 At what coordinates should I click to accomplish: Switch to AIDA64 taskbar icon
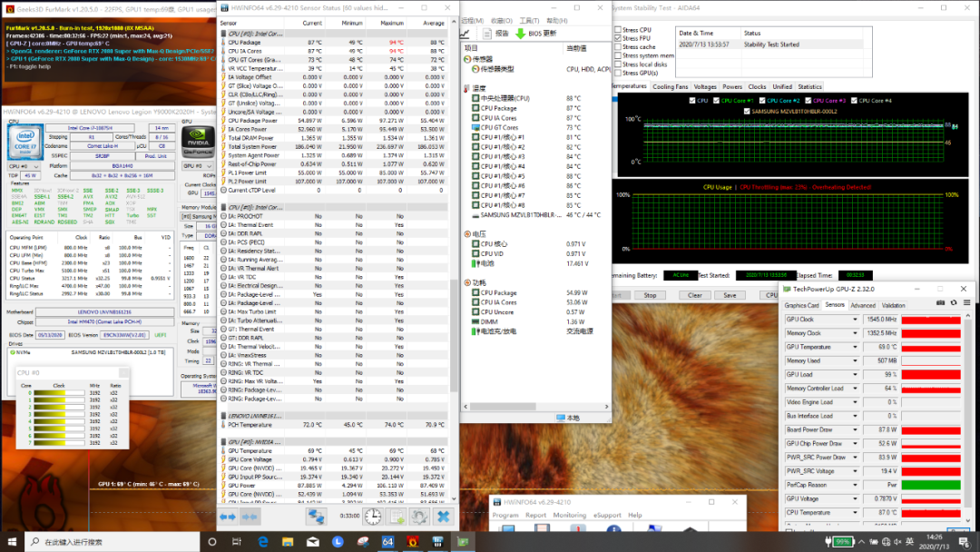pyautogui.click(x=387, y=541)
